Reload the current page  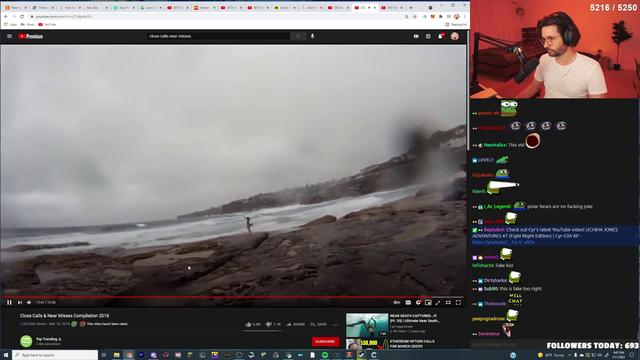(x=22, y=16)
